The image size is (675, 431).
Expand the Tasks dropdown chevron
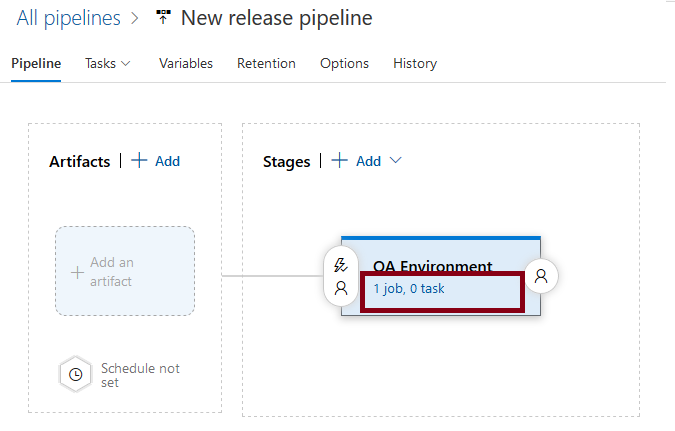point(126,64)
